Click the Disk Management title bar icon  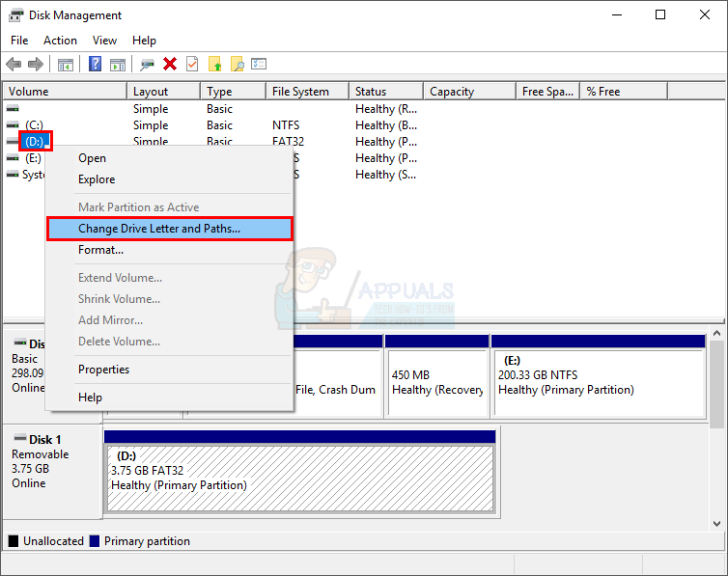pos(15,15)
